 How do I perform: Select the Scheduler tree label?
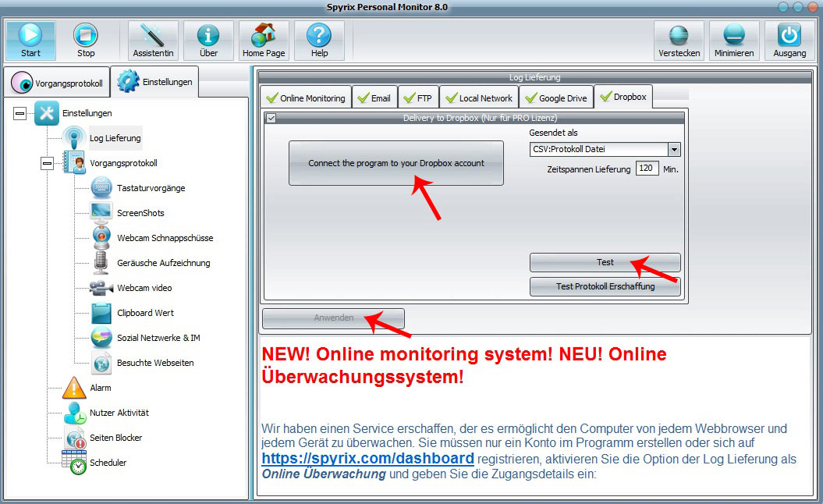pyautogui.click(x=108, y=463)
